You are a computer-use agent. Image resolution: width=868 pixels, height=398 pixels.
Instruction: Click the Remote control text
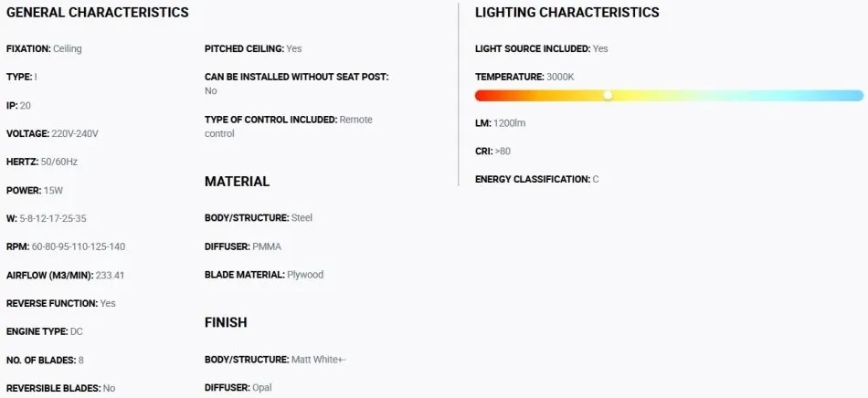tap(289, 127)
